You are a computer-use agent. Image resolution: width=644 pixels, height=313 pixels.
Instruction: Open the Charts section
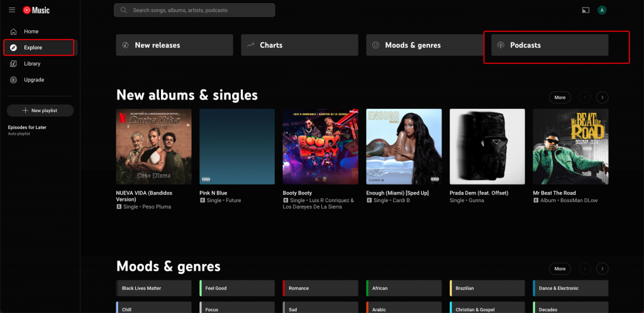point(299,45)
